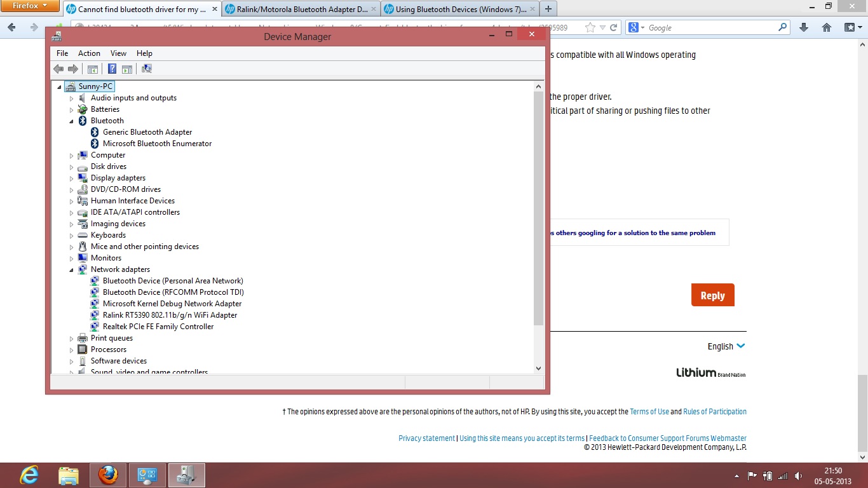Expand the Monitors category
The height and width of the screenshot is (488, 868).
tap(72, 258)
